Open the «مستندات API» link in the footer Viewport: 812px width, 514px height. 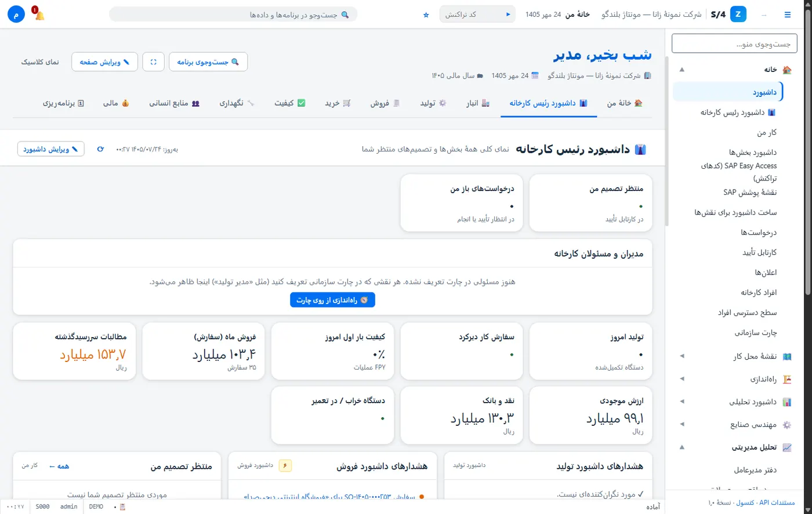777,502
